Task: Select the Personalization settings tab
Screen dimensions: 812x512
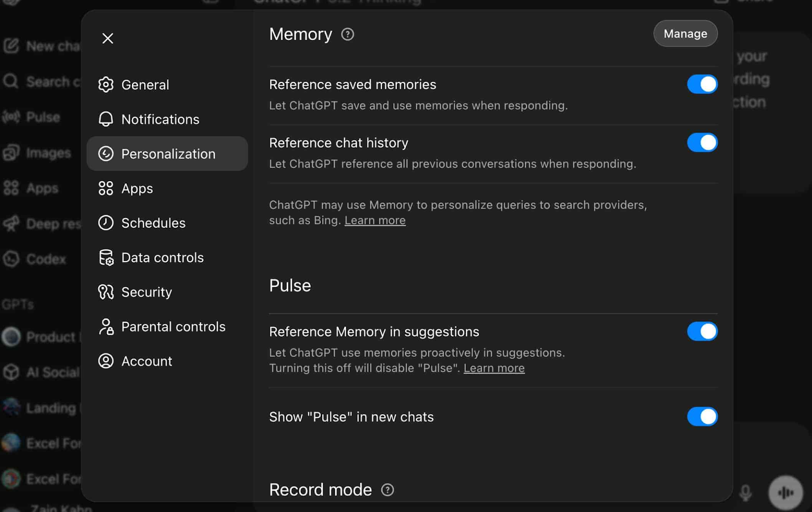Action: [167, 154]
